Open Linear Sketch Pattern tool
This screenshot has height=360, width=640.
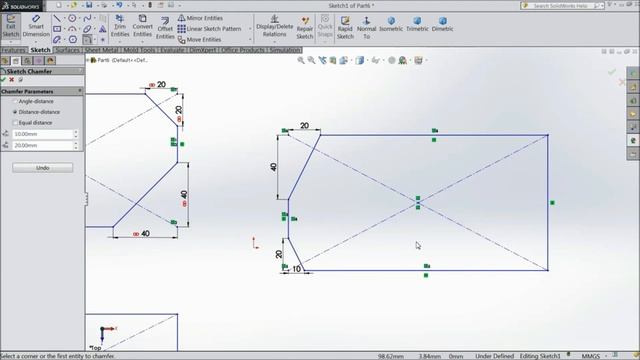(x=209, y=29)
